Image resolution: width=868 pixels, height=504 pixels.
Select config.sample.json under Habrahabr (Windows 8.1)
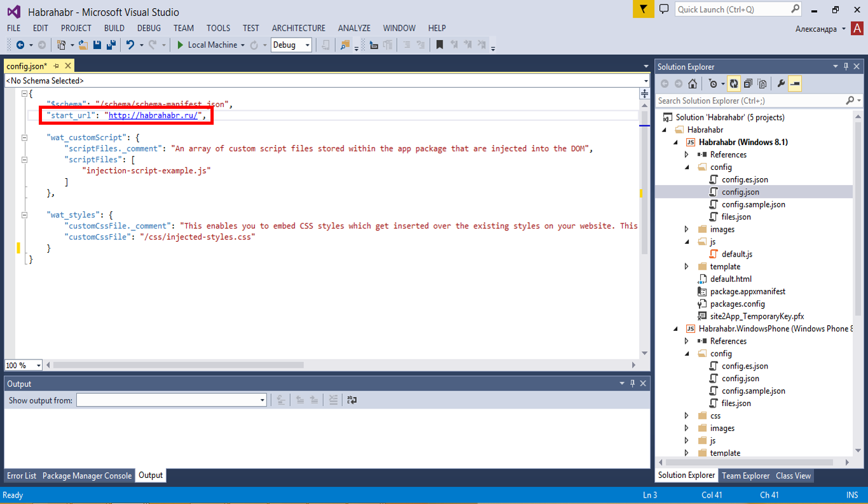tap(753, 204)
